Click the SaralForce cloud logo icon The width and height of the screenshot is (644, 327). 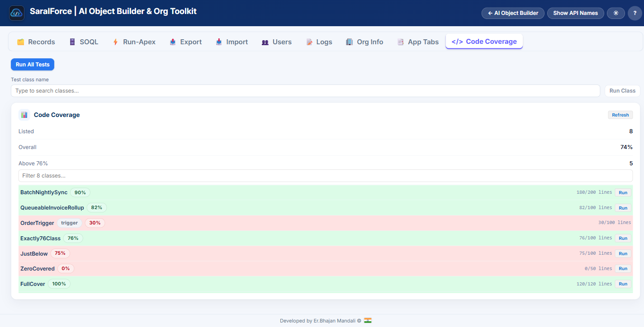17,13
